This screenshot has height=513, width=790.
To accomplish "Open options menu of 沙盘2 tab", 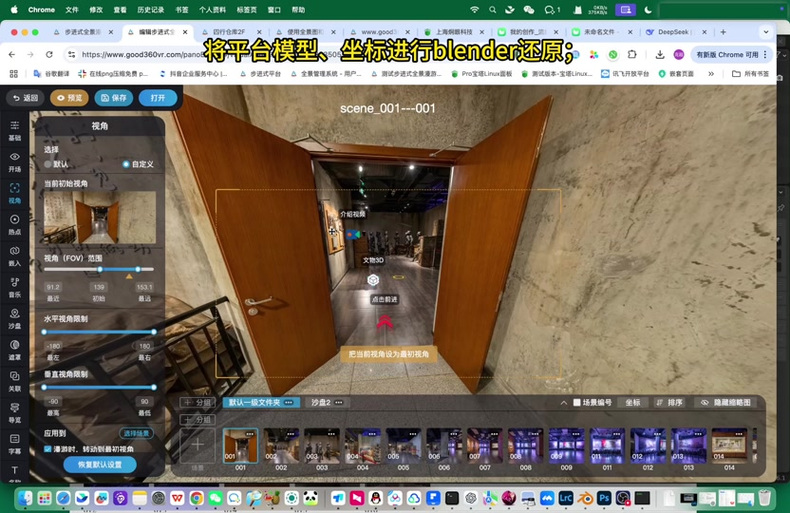I will [339, 402].
